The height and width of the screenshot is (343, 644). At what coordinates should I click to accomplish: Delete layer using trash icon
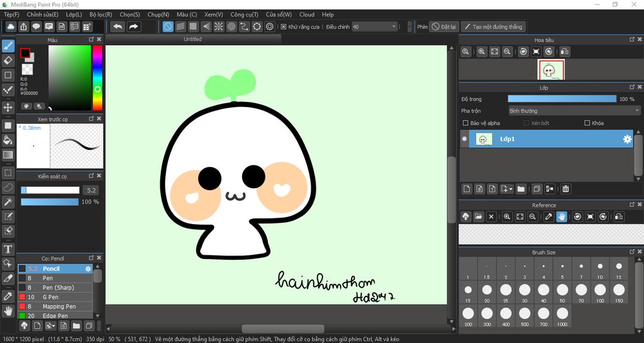[x=565, y=189]
